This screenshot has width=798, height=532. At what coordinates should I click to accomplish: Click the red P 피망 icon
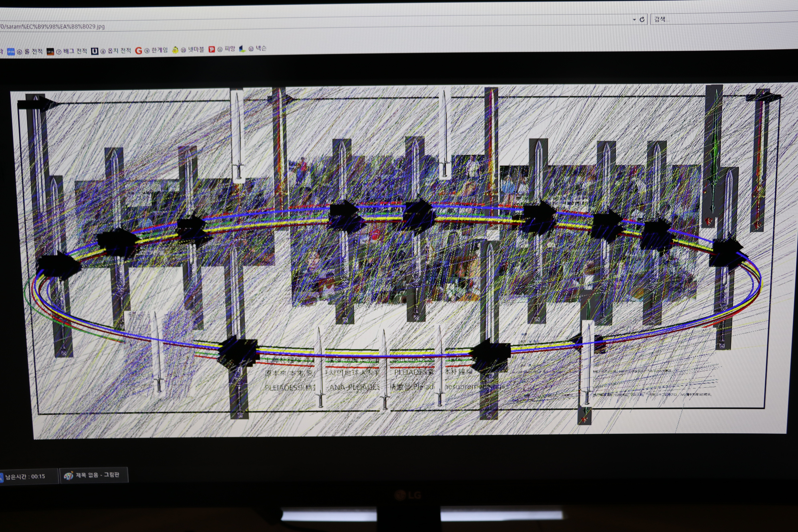[212, 49]
